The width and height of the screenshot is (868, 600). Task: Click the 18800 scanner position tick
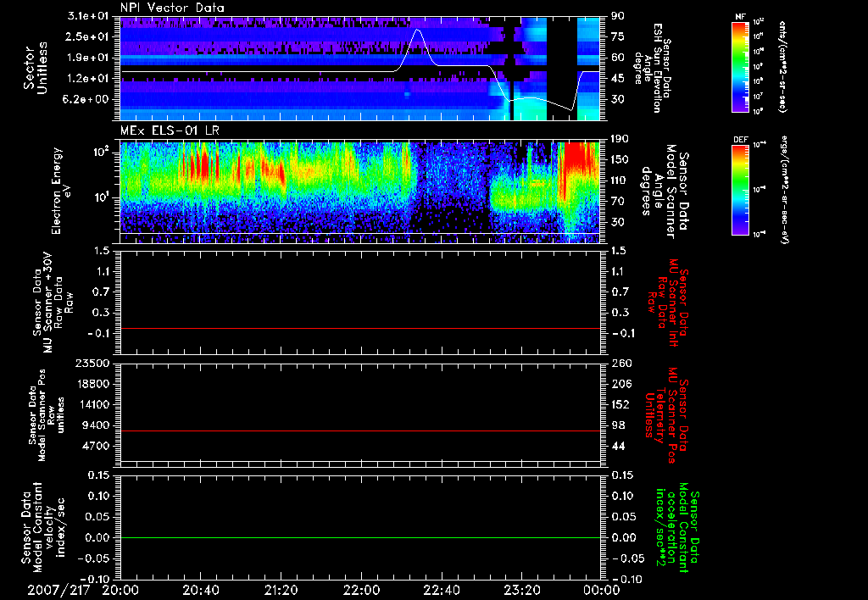point(92,384)
